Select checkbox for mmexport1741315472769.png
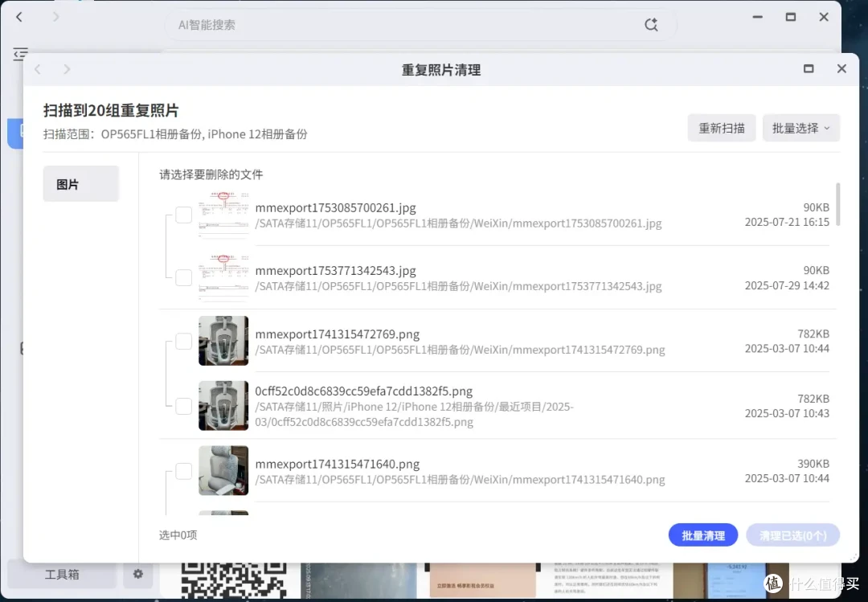 click(184, 341)
